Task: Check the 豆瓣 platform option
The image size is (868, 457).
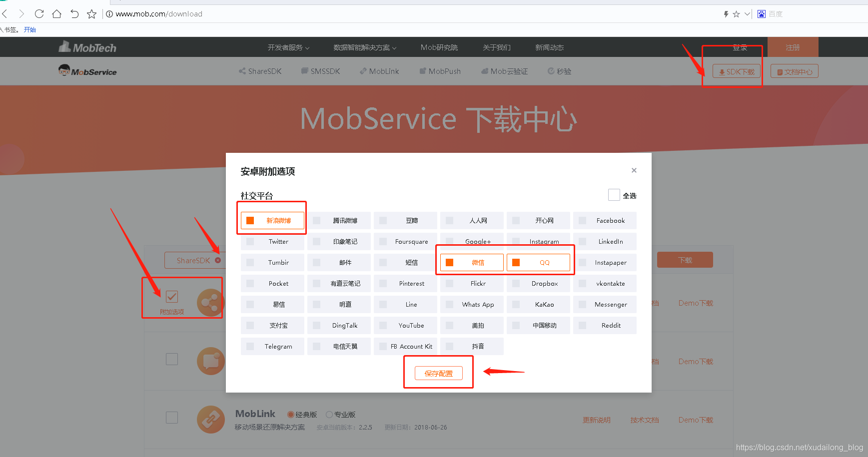Action: tap(405, 220)
